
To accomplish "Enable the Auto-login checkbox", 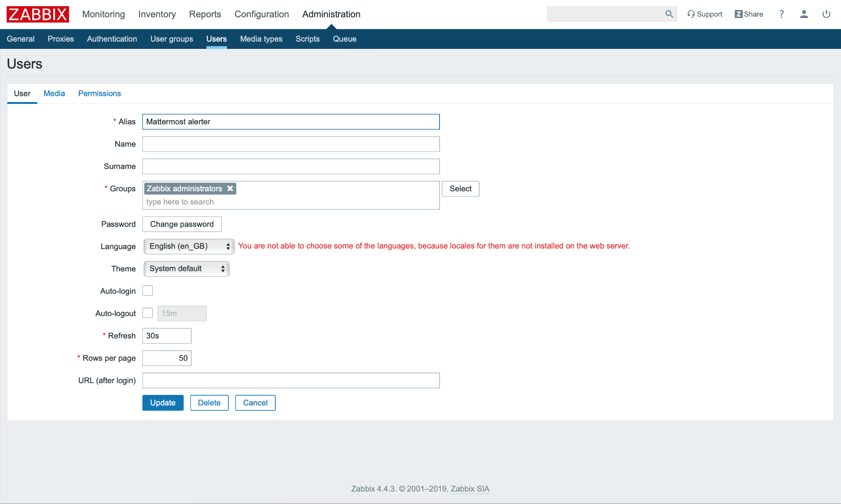I will click(148, 291).
